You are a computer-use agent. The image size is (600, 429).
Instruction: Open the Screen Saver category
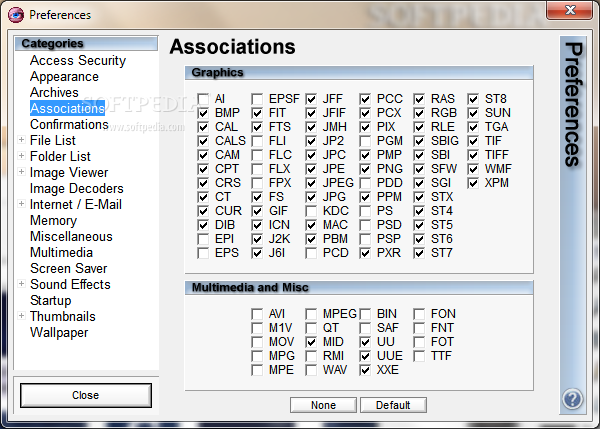tap(69, 269)
